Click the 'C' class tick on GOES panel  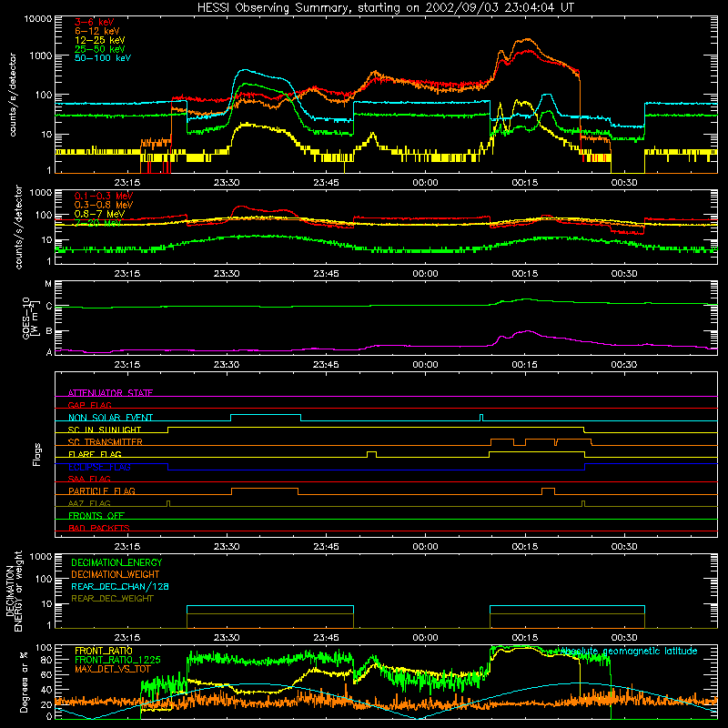click(49, 307)
